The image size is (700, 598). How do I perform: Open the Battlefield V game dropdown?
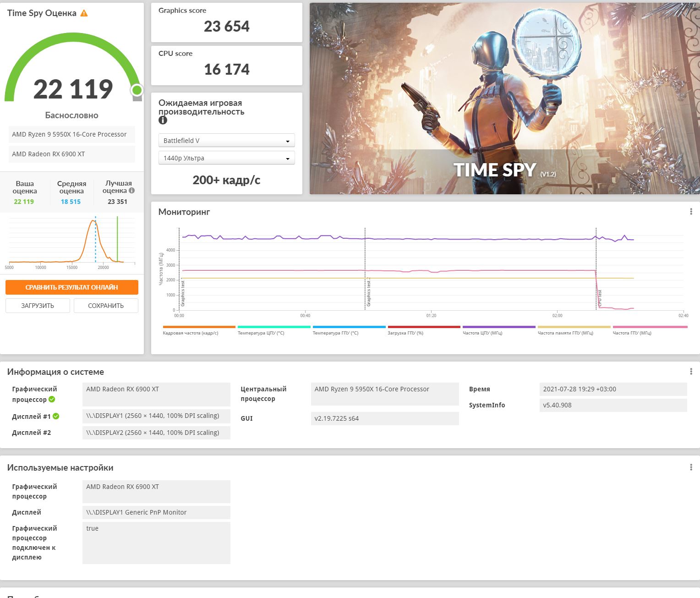point(226,141)
